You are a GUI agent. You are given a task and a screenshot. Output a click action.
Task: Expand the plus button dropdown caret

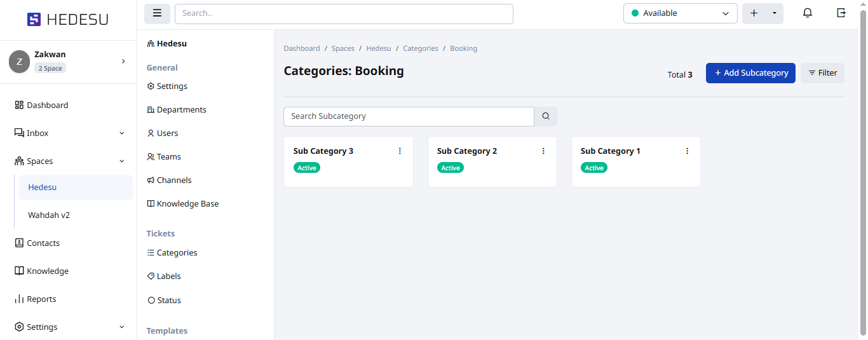pos(774,13)
